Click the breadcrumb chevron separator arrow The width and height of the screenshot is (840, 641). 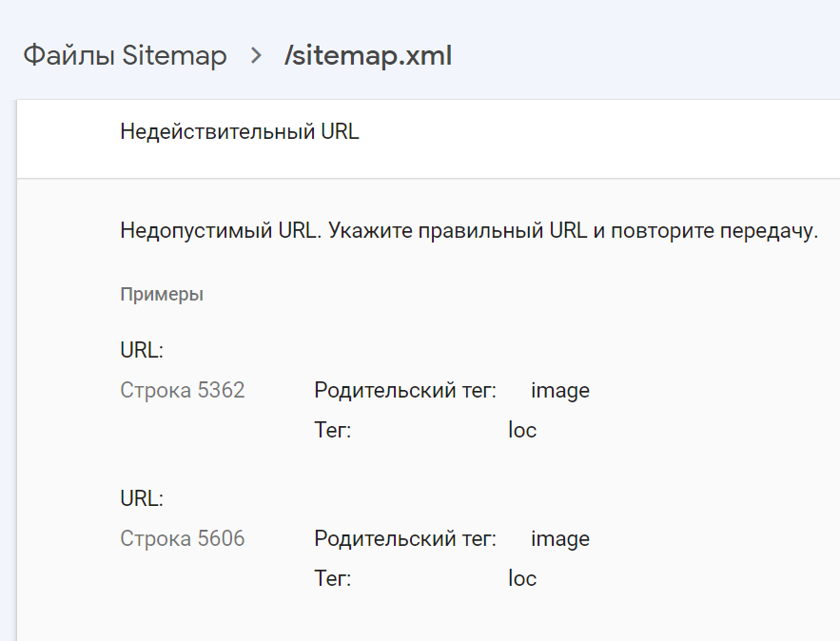click(x=255, y=56)
